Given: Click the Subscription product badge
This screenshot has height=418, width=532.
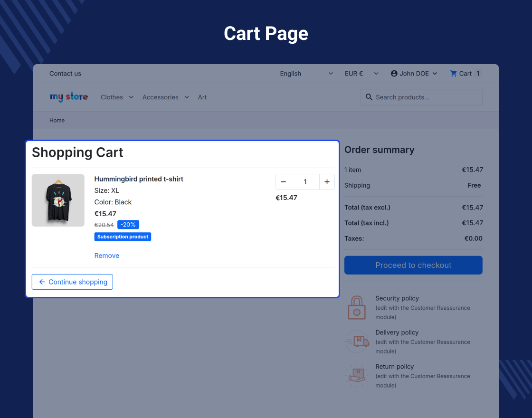Looking at the screenshot, I should [123, 237].
